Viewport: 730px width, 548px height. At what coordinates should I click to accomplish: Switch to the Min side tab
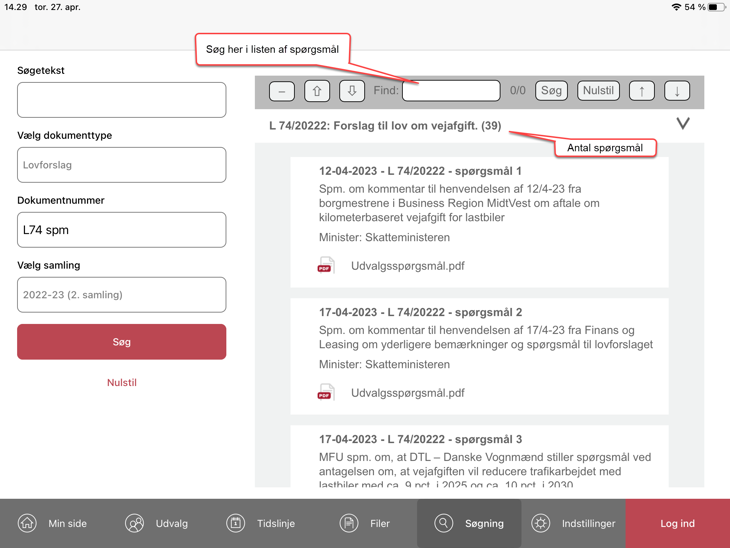pos(52,523)
